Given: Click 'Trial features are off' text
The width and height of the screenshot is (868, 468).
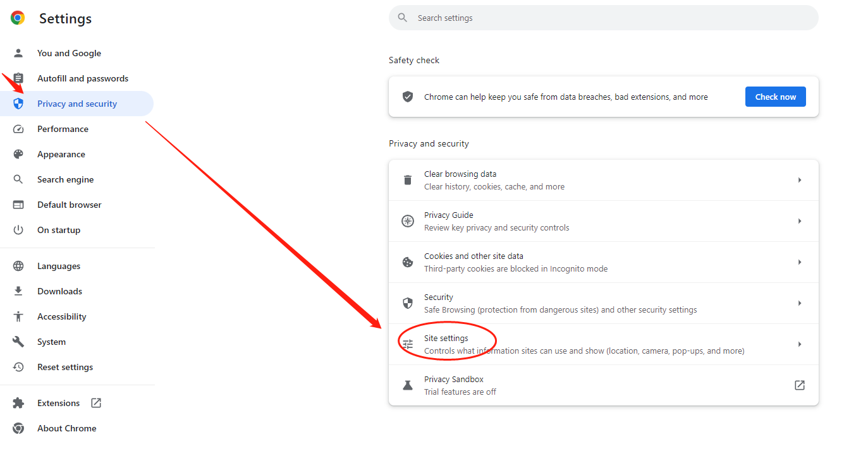Looking at the screenshot, I should pyautogui.click(x=460, y=392).
